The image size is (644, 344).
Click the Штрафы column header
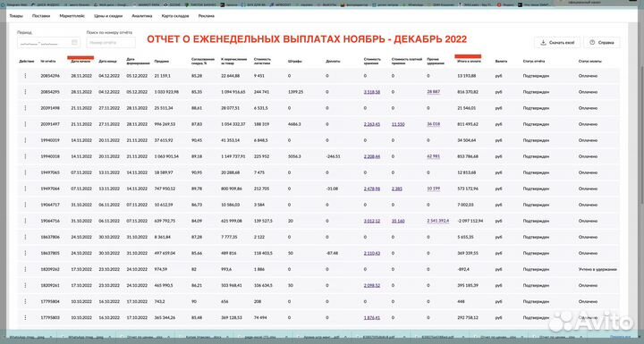coord(295,61)
